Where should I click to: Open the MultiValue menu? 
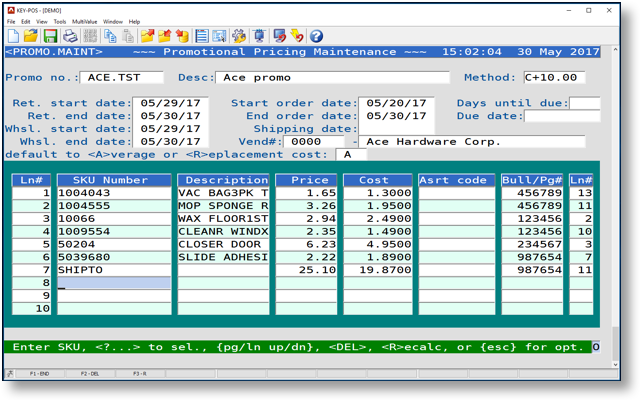(84, 21)
